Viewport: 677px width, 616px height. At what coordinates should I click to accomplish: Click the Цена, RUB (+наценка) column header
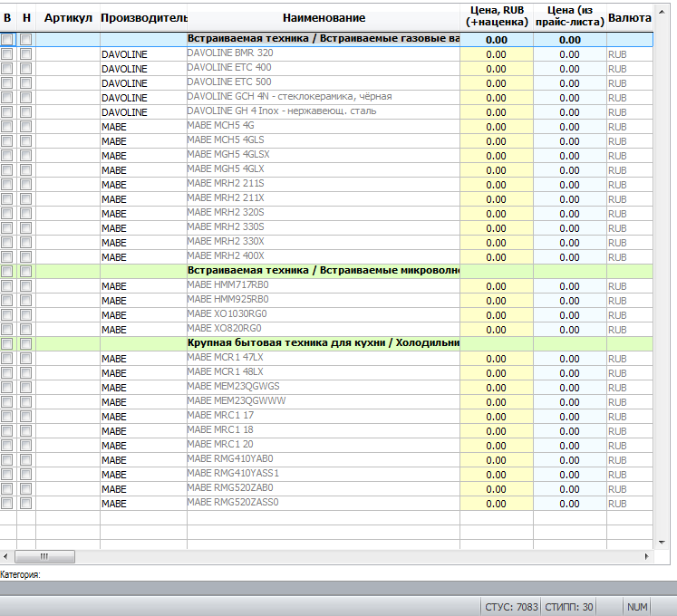tap(497, 16)
